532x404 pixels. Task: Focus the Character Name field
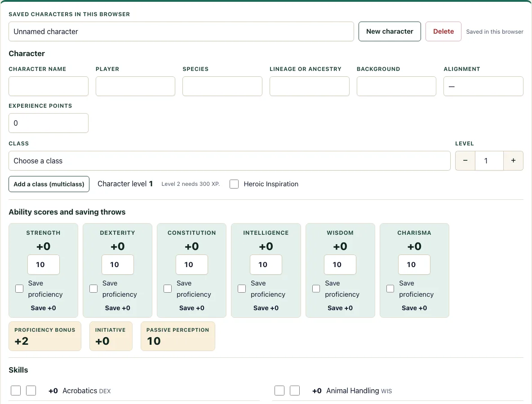49,86
